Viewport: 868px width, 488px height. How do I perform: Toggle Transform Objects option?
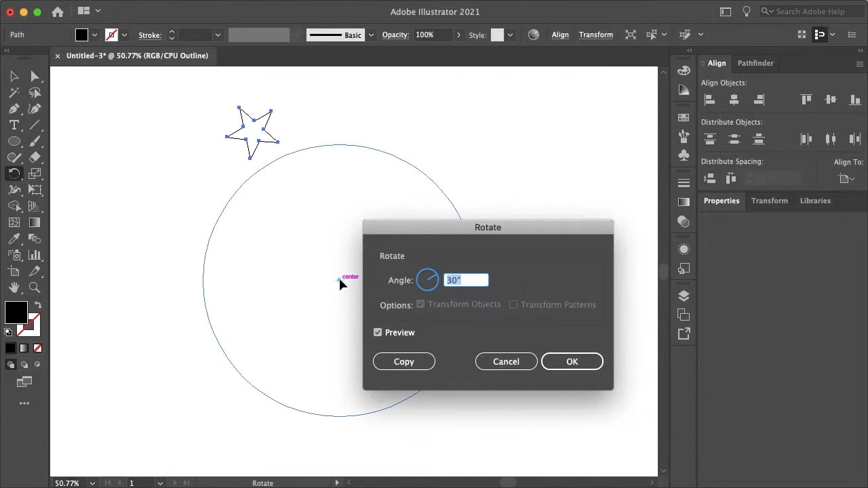pyautogui.click(x=420, y=304)
